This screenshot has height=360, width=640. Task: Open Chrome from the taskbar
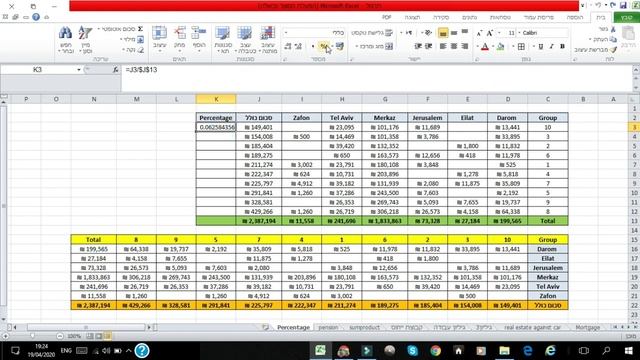point(436,351)
